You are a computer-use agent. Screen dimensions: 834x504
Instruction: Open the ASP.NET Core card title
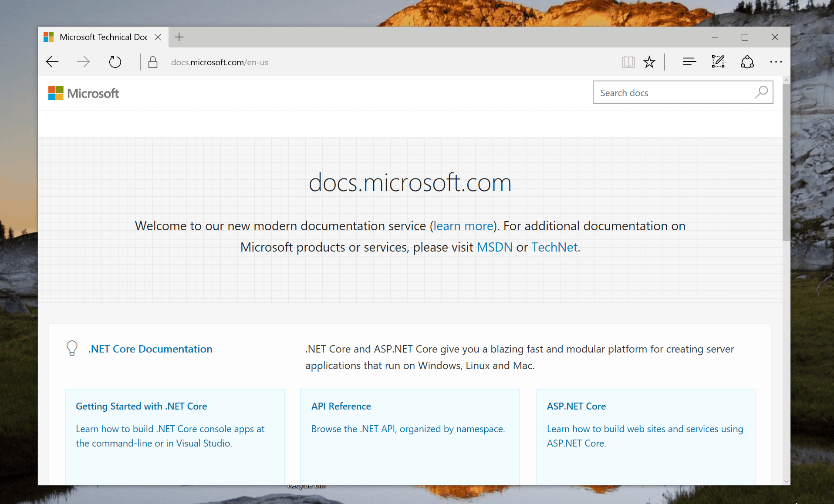coord(576,406)
